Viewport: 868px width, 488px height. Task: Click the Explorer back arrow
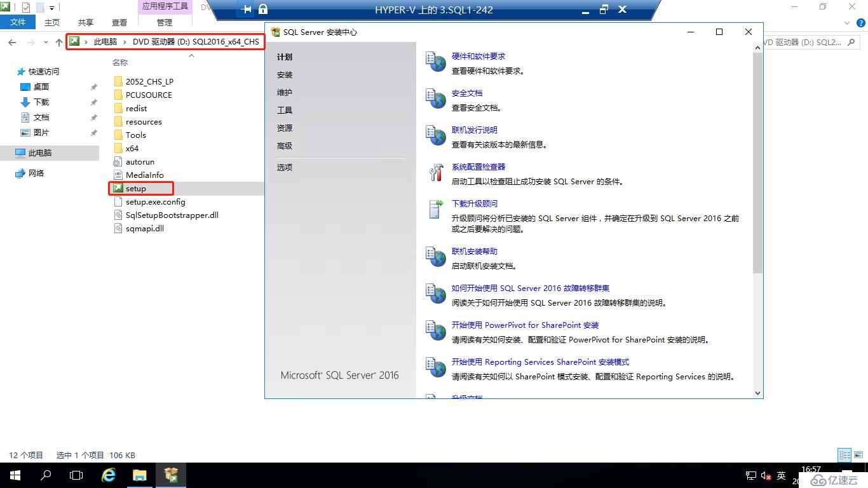[x=12, y=42]
